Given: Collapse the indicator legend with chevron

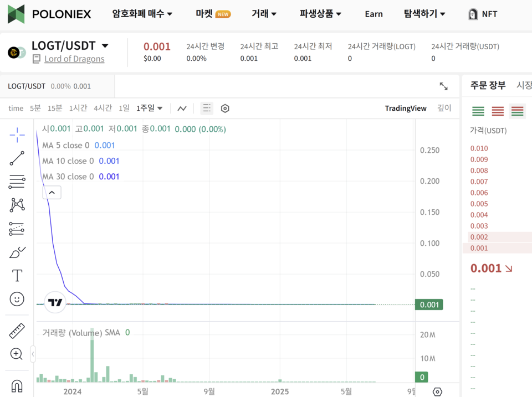Looking at the screenshot, I should (52, 193).
